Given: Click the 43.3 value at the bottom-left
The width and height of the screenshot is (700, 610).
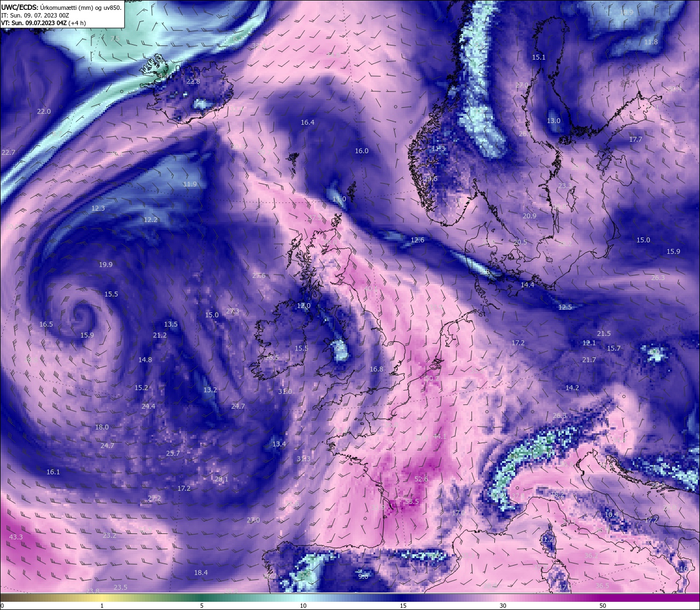Looking at the screenshot, I should click(x=16, y=537).
